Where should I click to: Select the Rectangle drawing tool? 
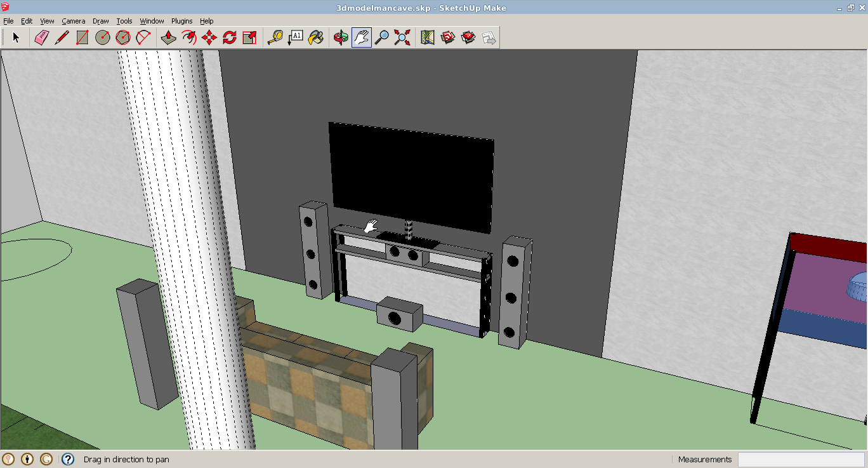[x=82, y=37]
